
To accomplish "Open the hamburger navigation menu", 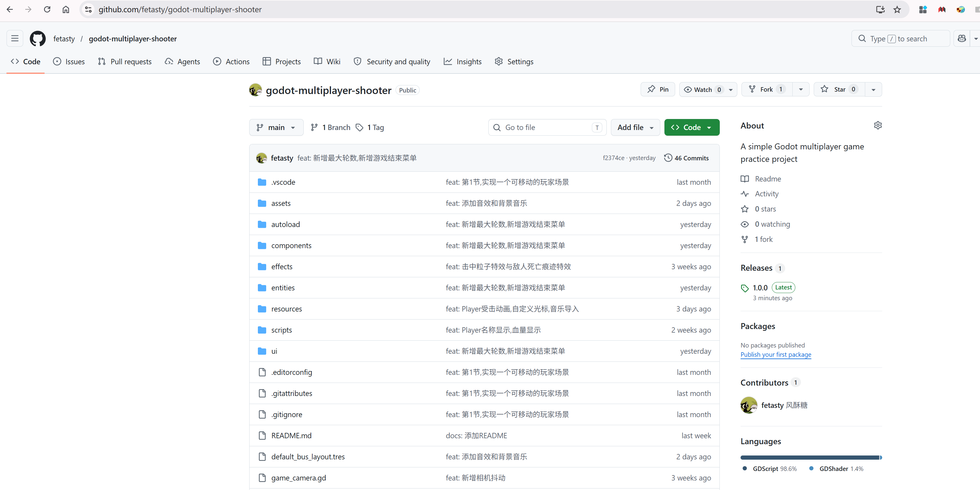I will [15, 38].
